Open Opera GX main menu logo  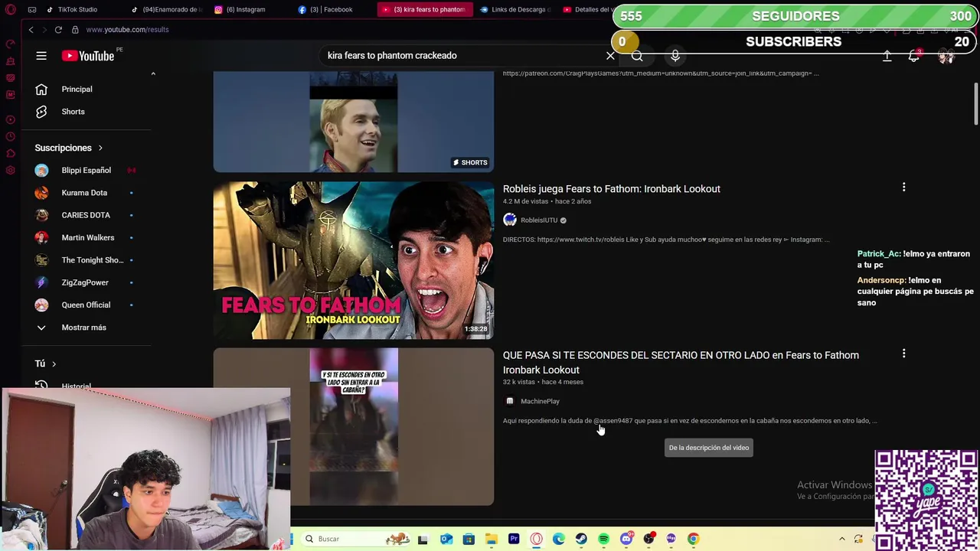coord(11,10)
